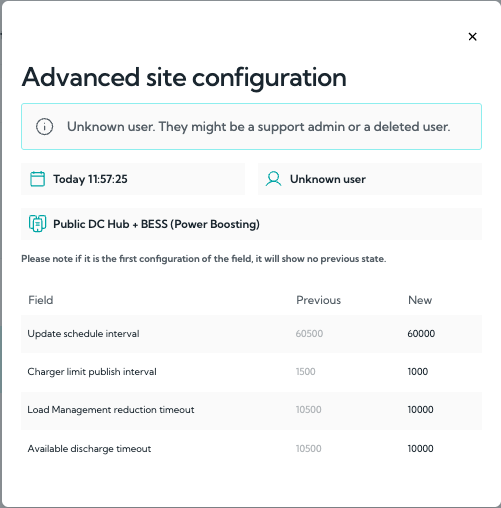Click the 'New' column header
Image resolution: width=501 pixels, height=508 pixels.
tap(420, 300)
